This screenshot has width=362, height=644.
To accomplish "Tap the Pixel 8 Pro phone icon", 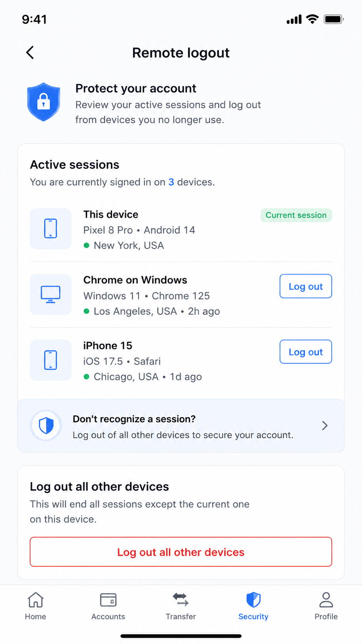I will (x=50, y=228).
